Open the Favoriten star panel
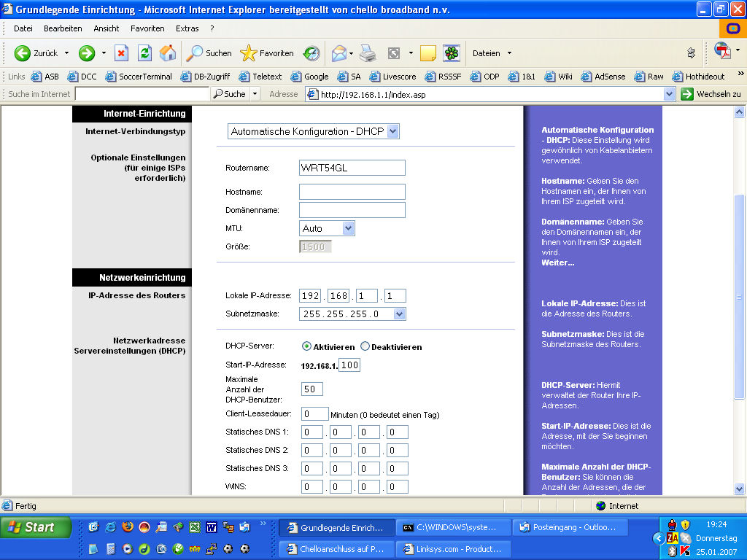The width and height of the screenshot is (747, 560). (267, 53)
